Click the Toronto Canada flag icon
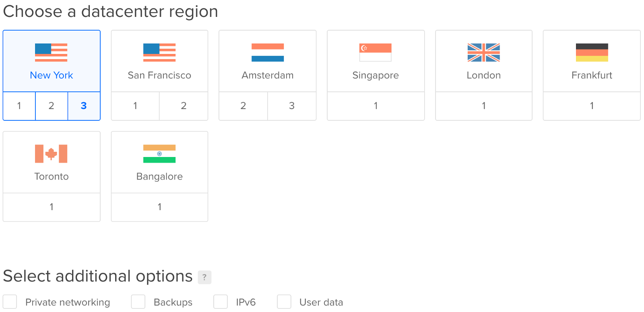 point(51,153)
